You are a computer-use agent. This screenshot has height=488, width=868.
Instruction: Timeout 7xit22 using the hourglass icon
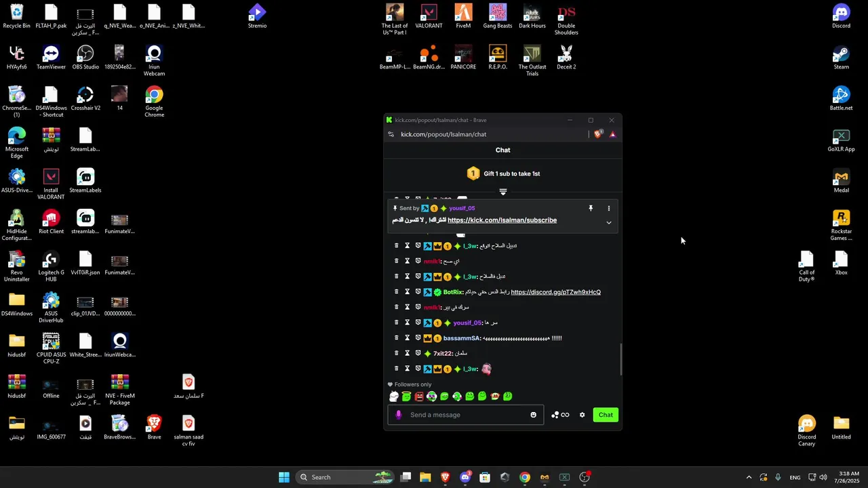(407, 353)
